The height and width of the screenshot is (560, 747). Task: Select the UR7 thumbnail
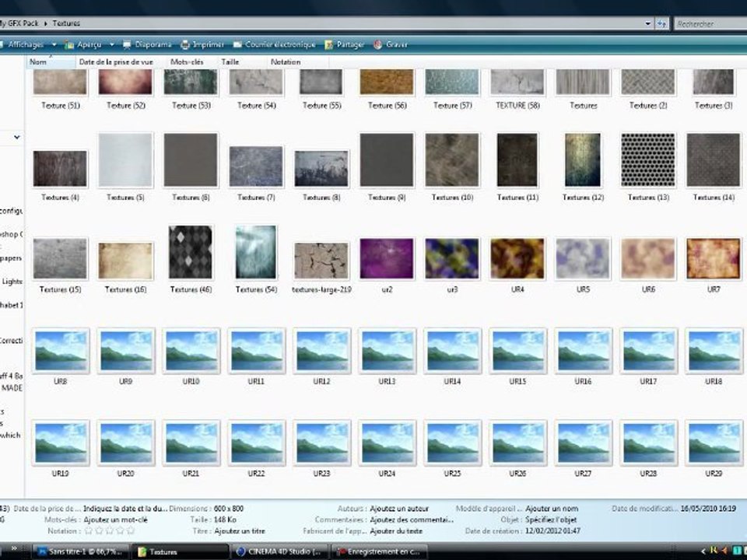714,258
